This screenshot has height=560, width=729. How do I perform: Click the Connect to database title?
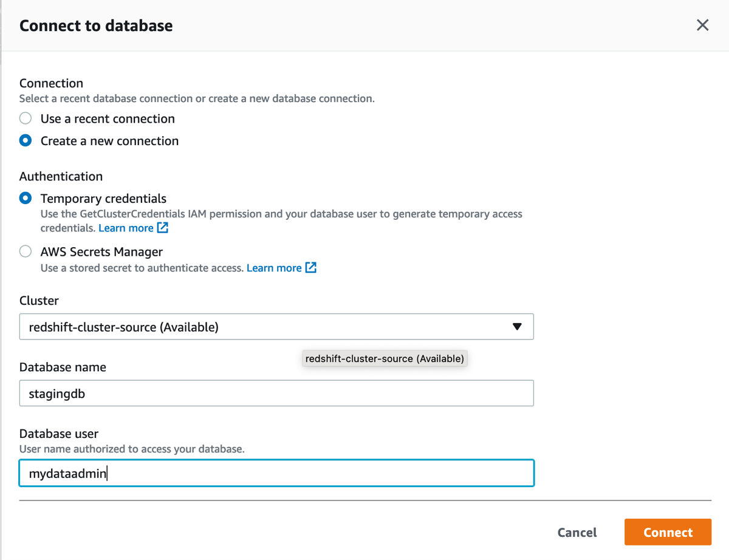96,26
